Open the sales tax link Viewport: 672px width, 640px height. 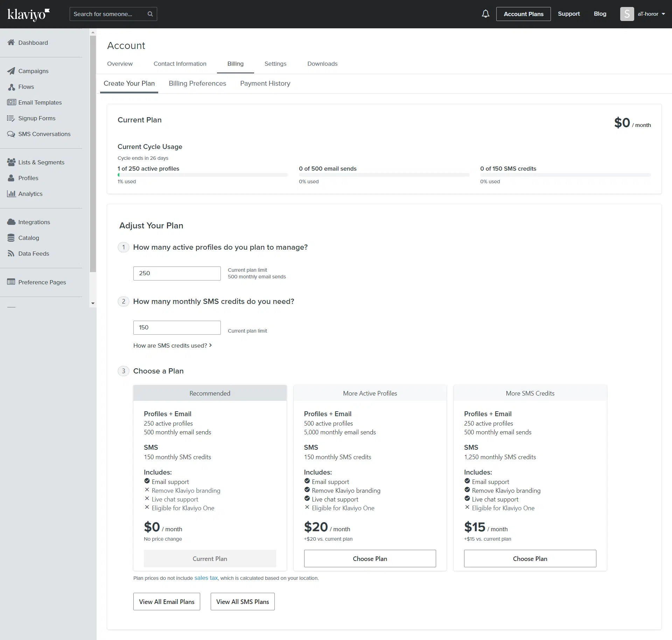coord(206,578)
